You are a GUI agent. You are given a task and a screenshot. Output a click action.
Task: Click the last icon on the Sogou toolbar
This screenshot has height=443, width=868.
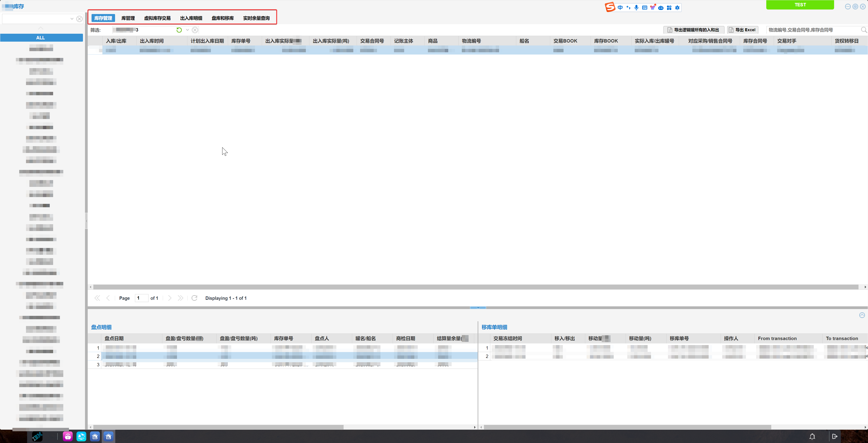(677, 7)
